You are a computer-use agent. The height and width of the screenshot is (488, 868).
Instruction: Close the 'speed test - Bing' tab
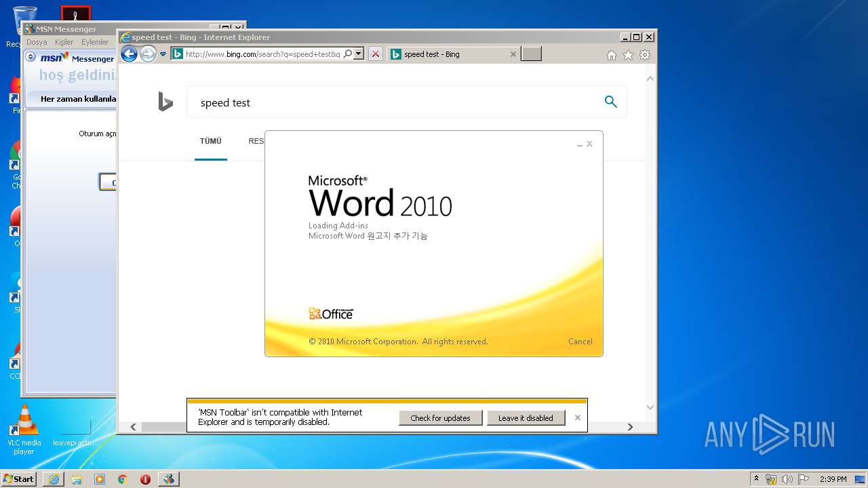point(513,54)
